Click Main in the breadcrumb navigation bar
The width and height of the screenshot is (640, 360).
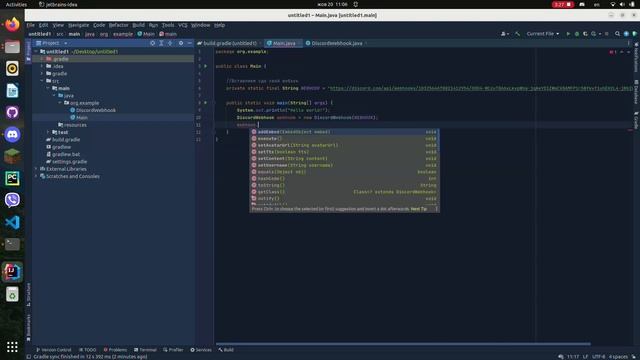[x=146, y=34]
